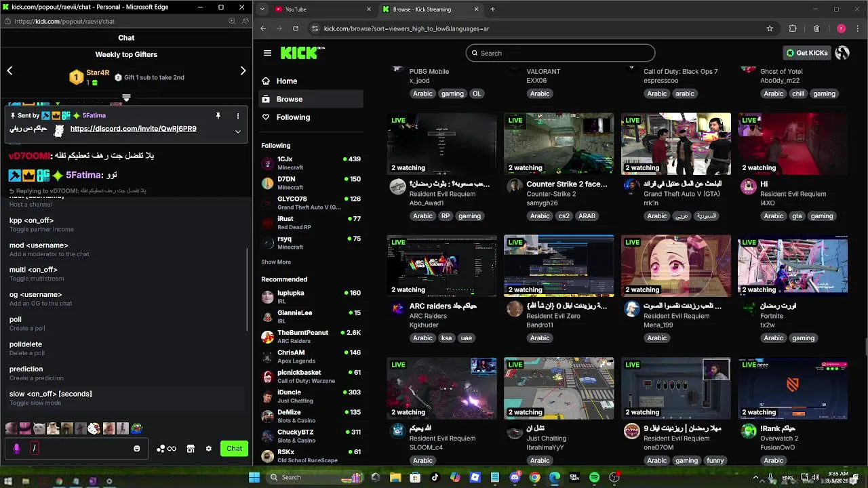Select the Pepe emote in the emote row
Screen dimensions: 868x488
coord(137,428)
